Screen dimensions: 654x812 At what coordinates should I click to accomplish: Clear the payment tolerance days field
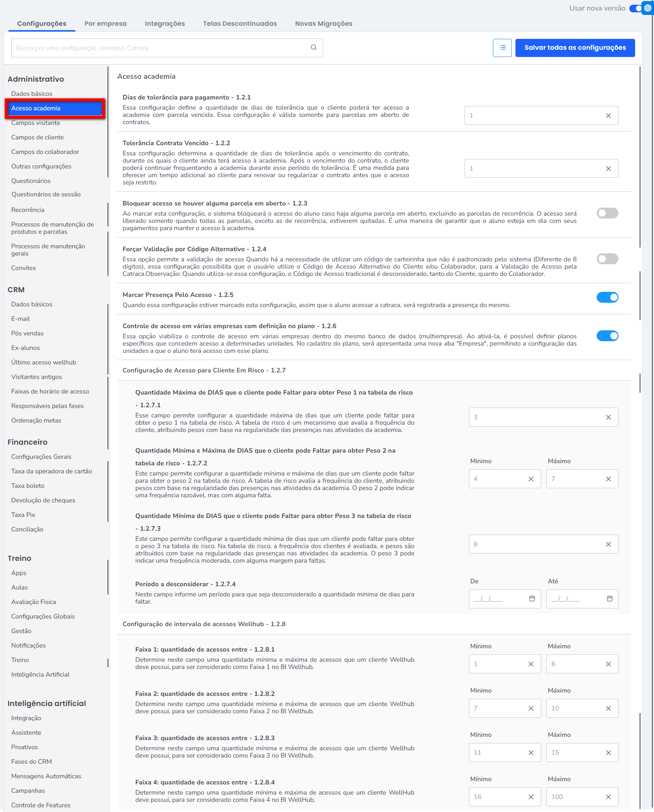click(x=608, y=116)
